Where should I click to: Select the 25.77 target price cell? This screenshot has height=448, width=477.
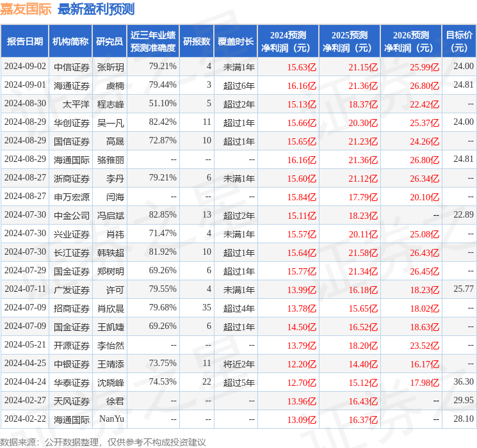(459, 289)
